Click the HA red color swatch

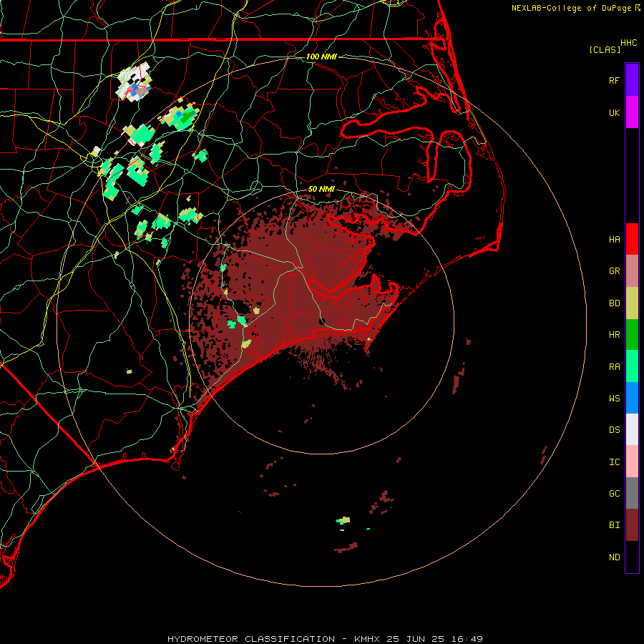click(x=632, y=239)
